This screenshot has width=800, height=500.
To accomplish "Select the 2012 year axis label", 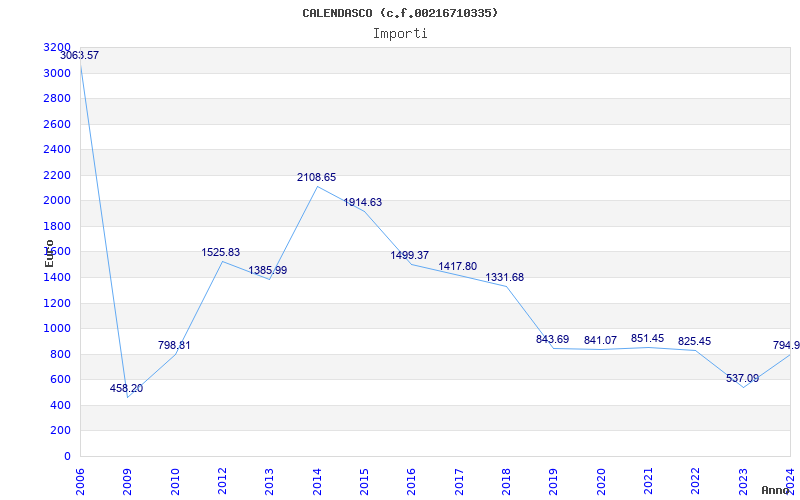I will click(x=222, y=482).
